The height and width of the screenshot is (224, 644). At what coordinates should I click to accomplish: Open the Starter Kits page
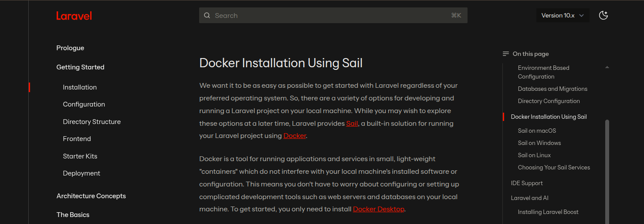(80, 156)
